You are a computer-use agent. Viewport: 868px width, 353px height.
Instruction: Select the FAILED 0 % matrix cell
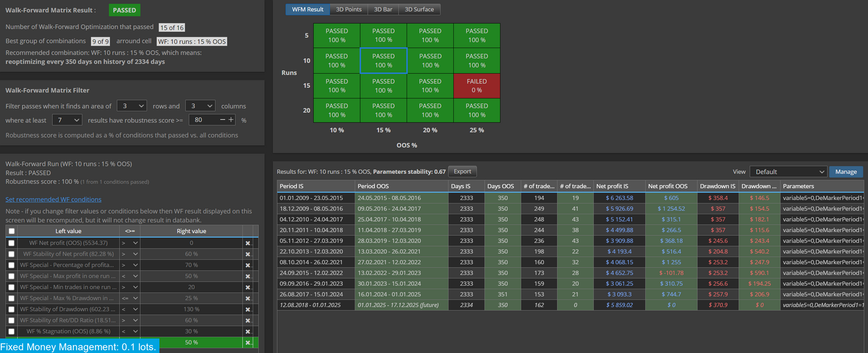(477, 85)
